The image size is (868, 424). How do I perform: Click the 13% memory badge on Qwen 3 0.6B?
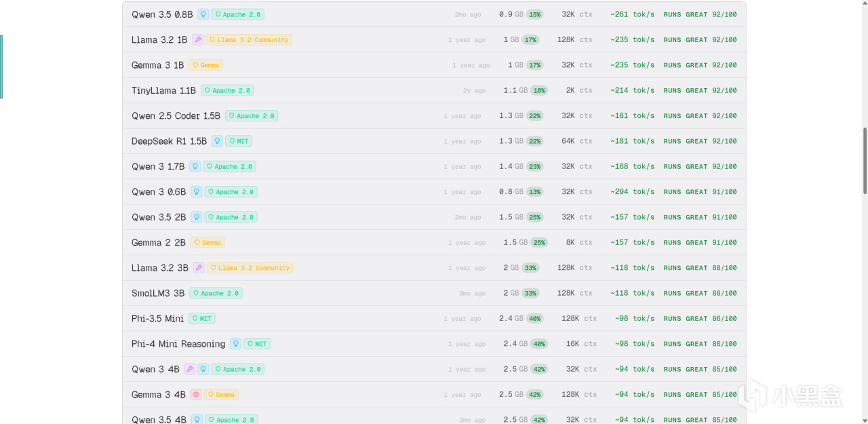pyautogui.click(x=535, y=192)
